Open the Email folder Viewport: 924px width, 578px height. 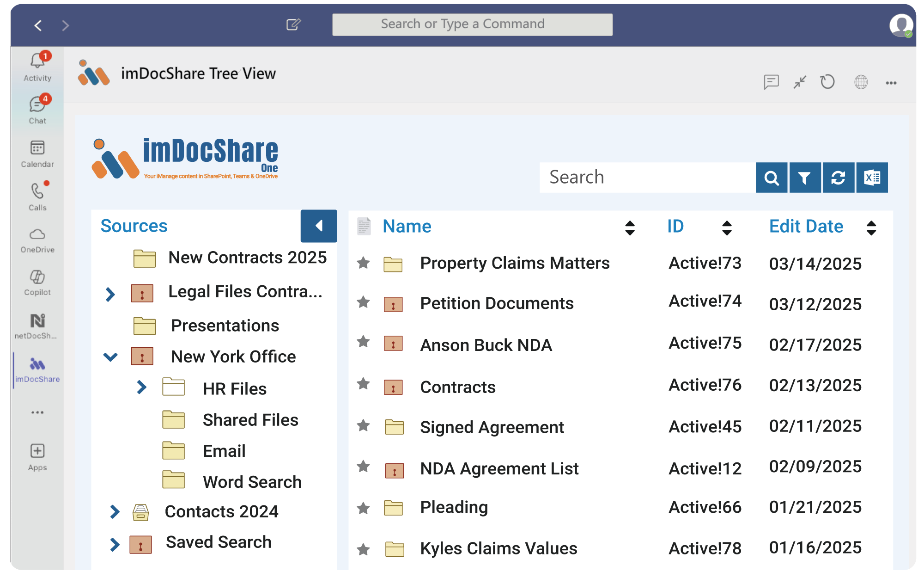(224, 451)
